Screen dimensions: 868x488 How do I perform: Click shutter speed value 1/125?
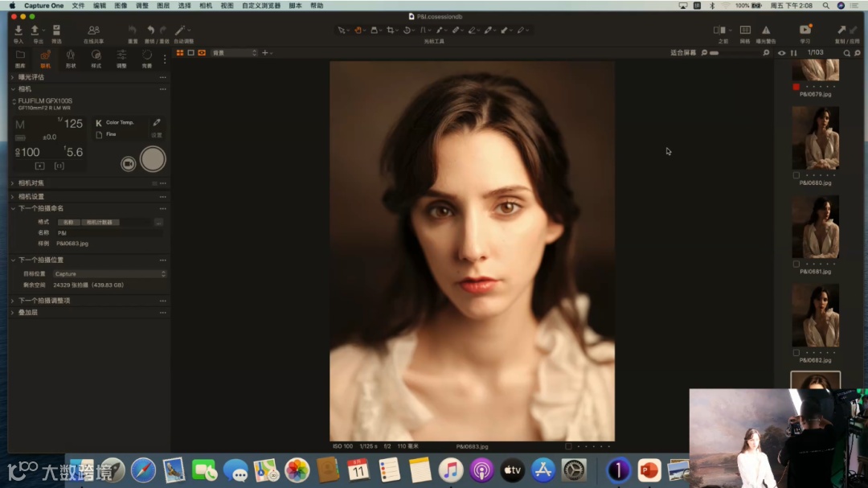pyautogui.click(x=70, y=123)
